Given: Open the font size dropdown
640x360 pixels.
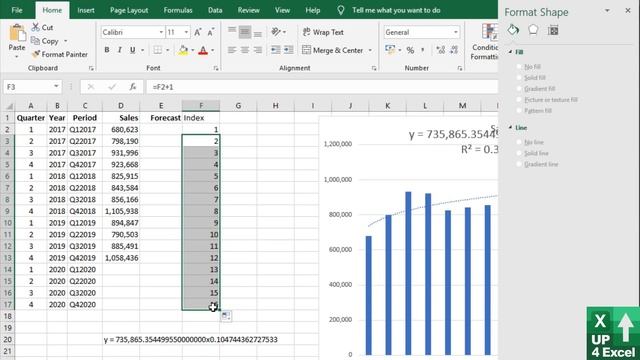Looking at the screenshot, I should [186, 32].
